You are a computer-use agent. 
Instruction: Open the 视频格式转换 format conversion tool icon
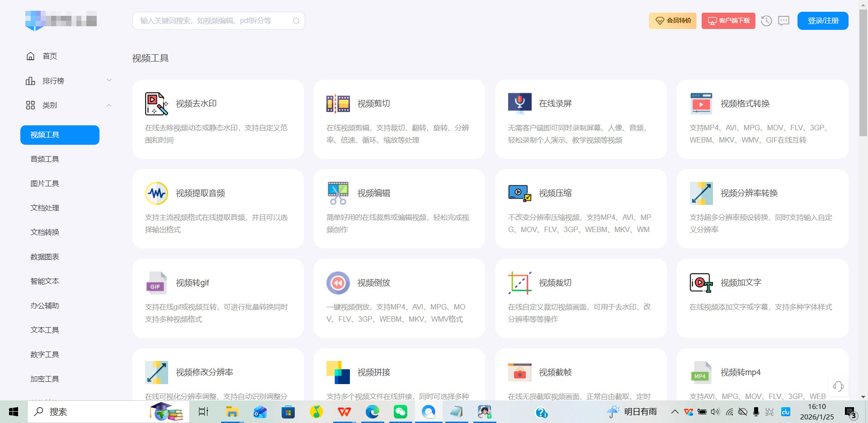(701, 103)
